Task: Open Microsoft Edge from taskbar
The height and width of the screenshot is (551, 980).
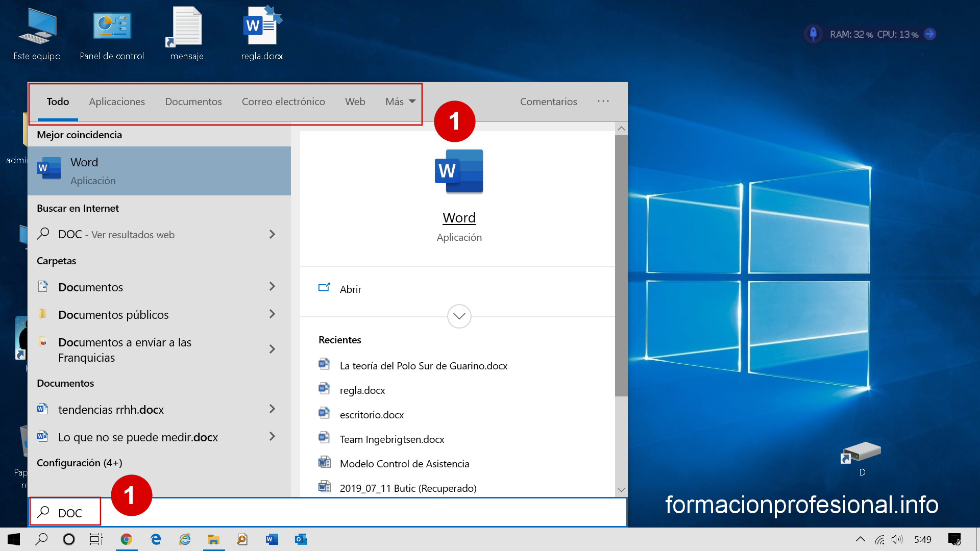Action: click(x=156, y=539)
